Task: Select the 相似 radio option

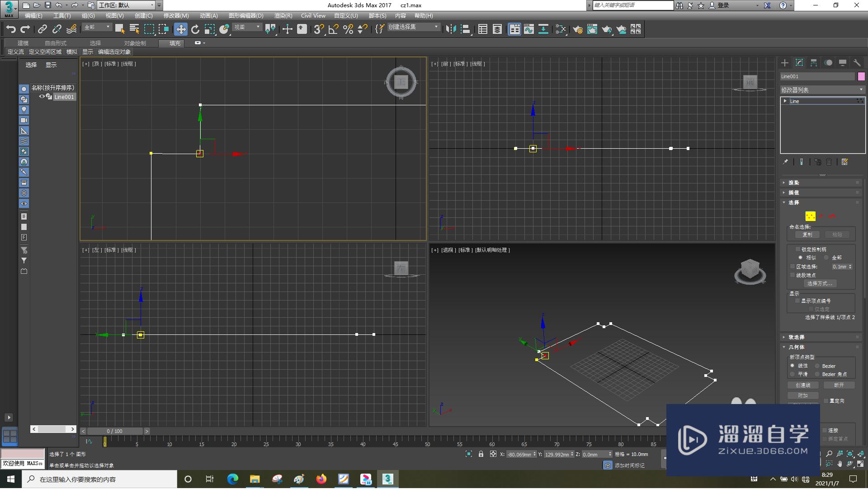Action: coord(800,257)
